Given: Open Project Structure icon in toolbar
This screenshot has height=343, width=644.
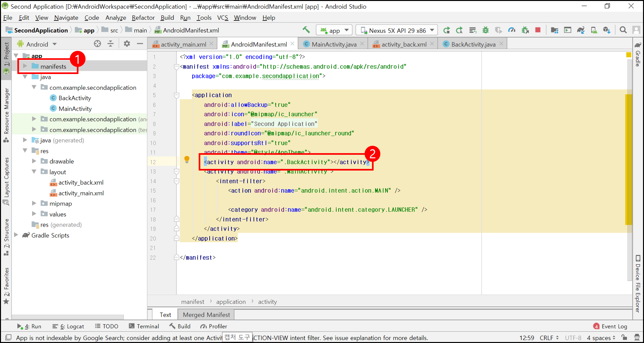Looking at the screenshot, I should tap(554, 30).
